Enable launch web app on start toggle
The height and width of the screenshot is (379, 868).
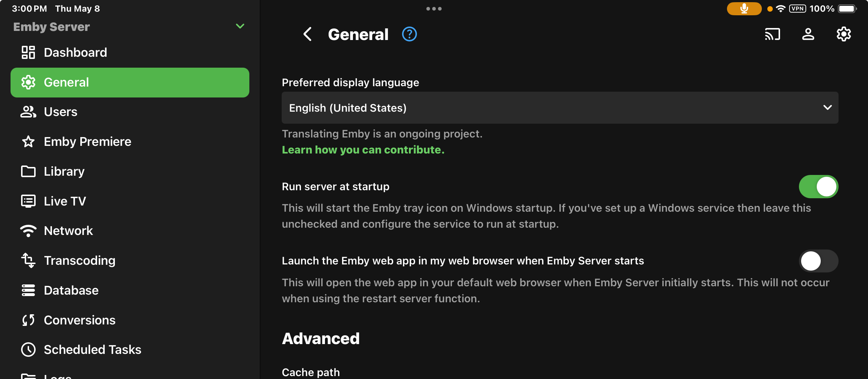coord(818,261)
